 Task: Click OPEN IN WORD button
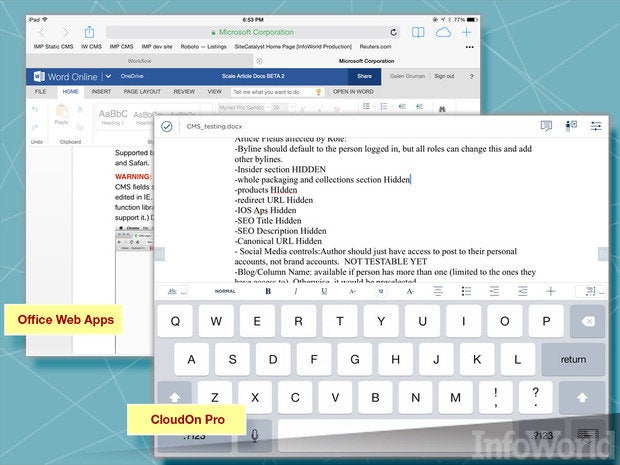pyautogui.click(x=353, y=92)
